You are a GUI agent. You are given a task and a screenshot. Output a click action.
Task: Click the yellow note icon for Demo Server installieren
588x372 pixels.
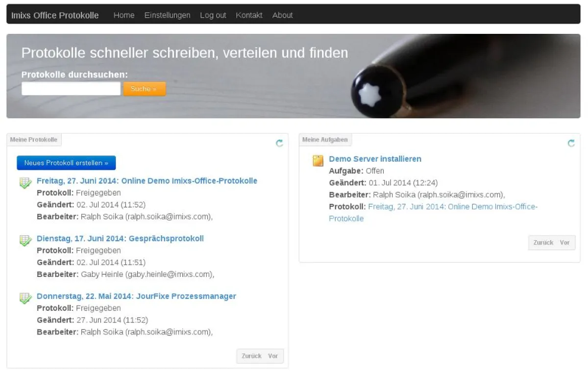[317, 160]
